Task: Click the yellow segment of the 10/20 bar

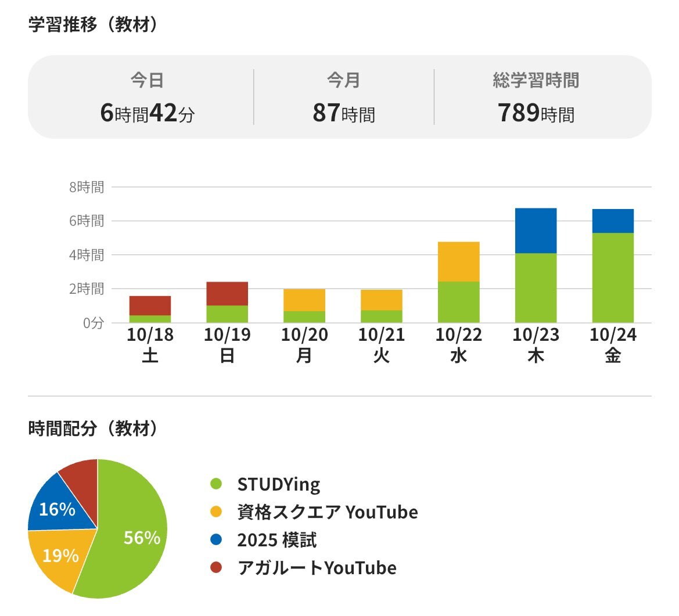Action: click(x=304, y=300)
